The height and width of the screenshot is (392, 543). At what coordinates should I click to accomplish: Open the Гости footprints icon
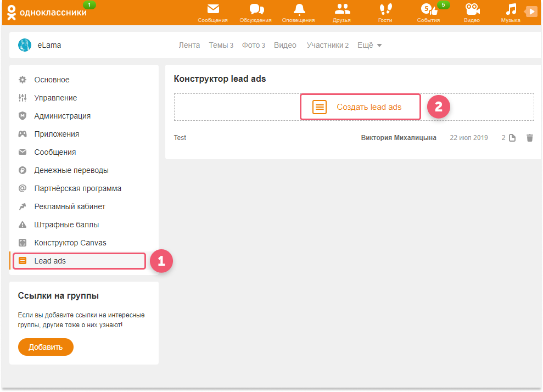pyautogui.click(x=385, y=9)
